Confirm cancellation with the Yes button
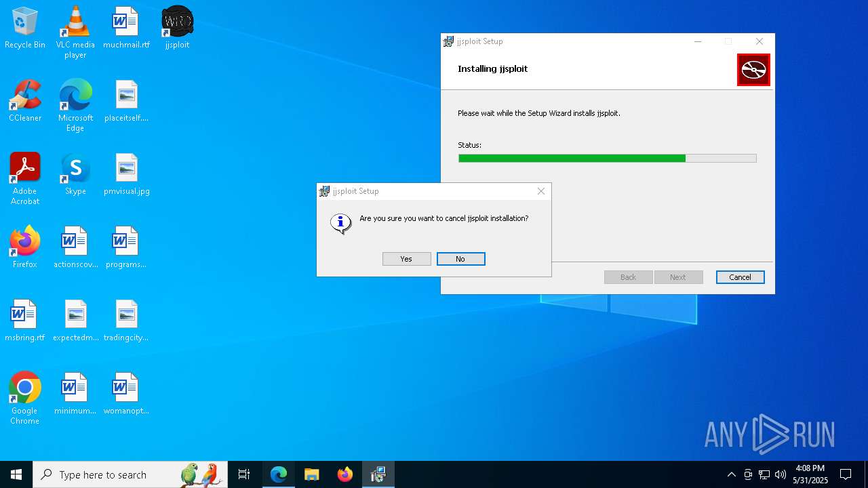The width and height of the screenshot is (868, 488). 406,259
